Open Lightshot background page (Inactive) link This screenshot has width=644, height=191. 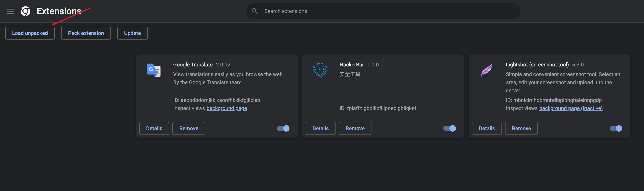[571, 108]
